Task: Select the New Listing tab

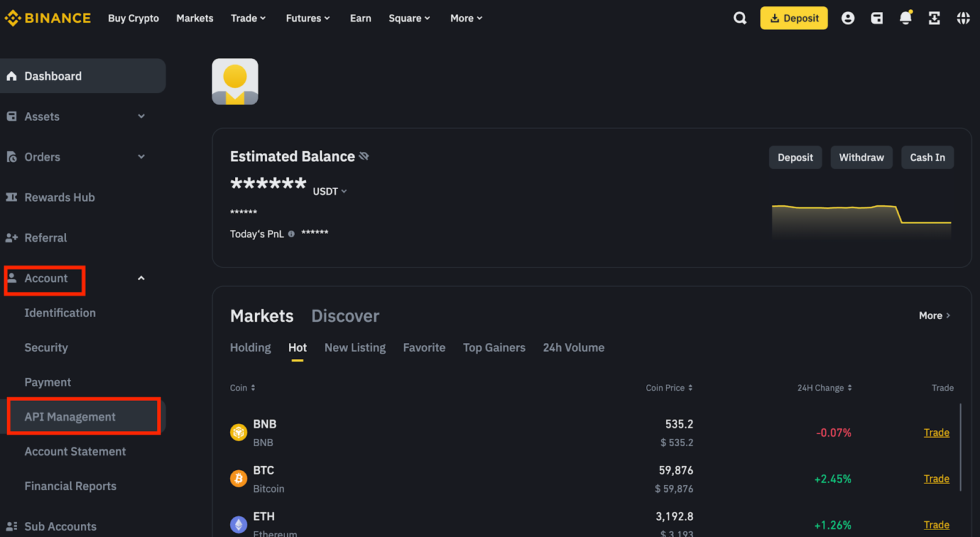Action: coord(355,348)
